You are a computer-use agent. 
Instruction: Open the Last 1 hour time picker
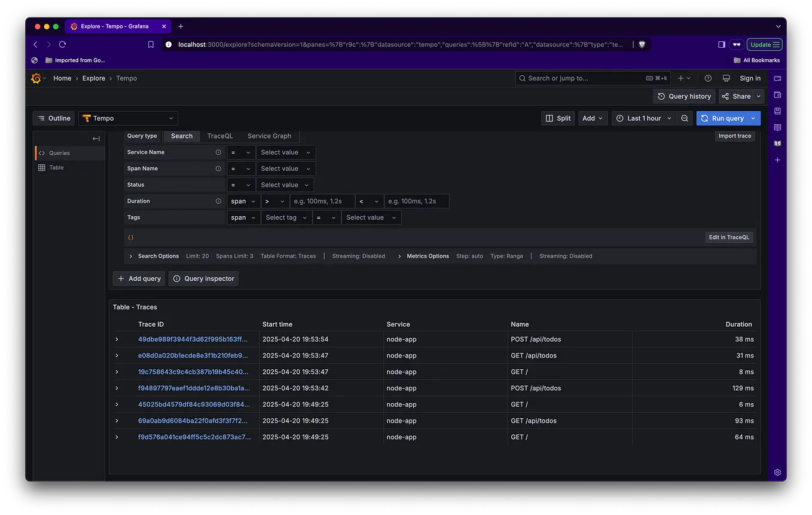click(x=643, y=118)
